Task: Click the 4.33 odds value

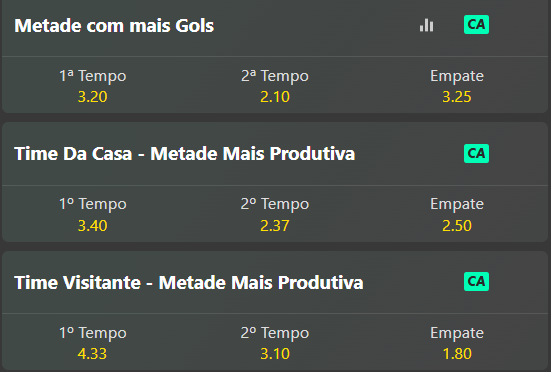Action: (92, 354)
